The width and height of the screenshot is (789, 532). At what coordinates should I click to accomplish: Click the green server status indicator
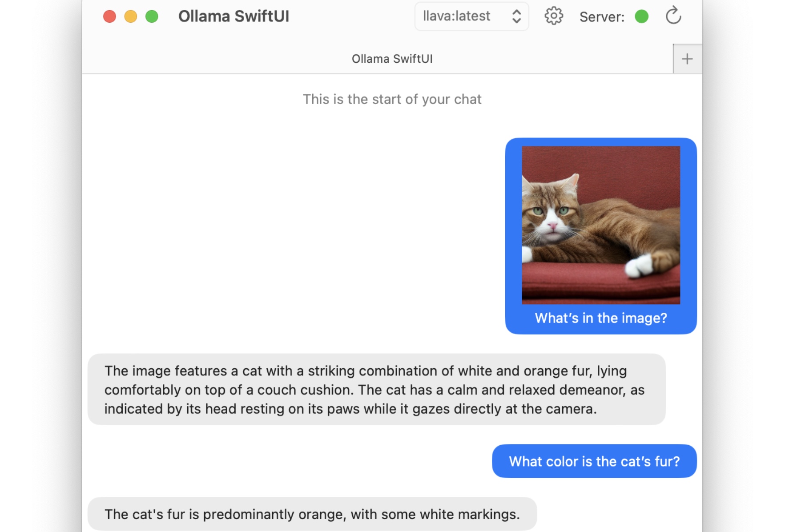click(641, 16)
